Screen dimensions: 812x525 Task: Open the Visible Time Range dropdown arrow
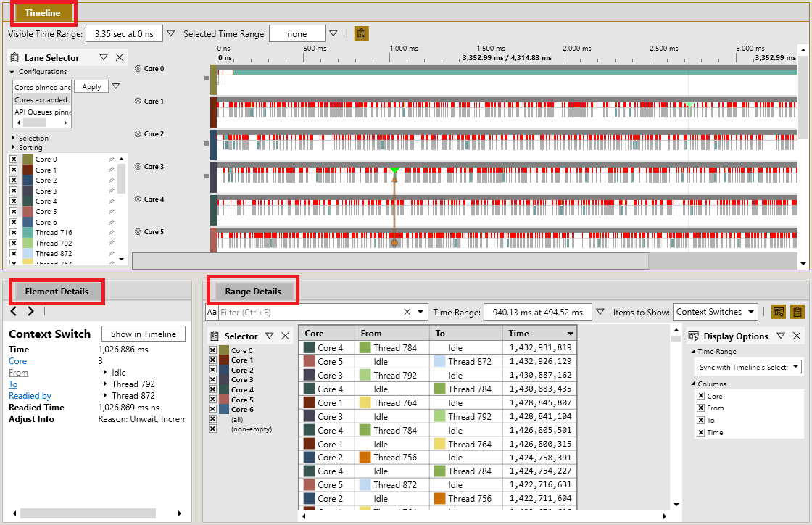point(171,33)
